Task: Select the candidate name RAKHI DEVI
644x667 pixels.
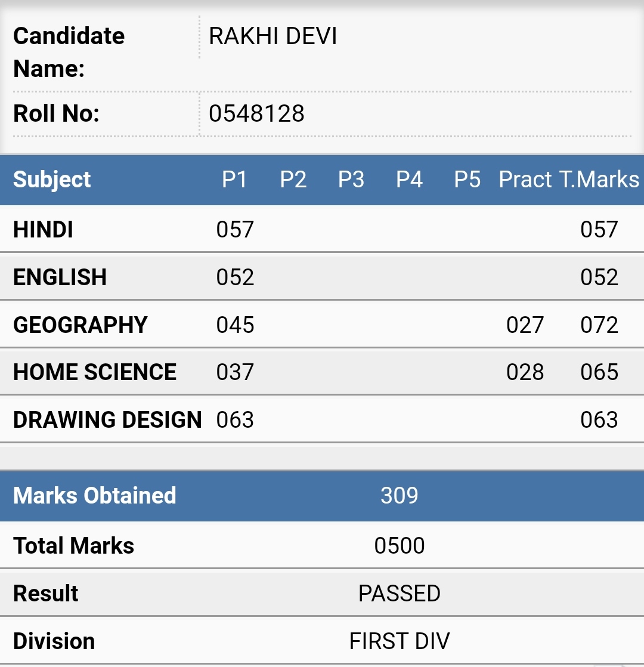Action: (273, 36)
